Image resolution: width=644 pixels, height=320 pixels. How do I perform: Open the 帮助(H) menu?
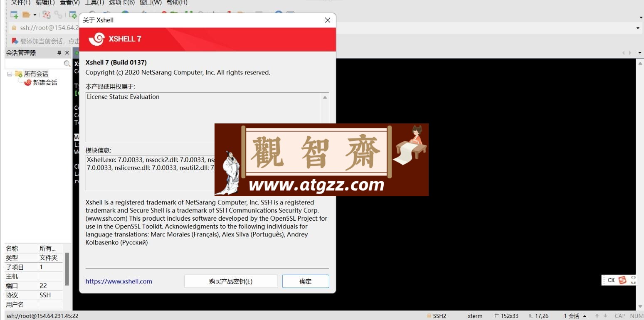click(x=177, y=2)
